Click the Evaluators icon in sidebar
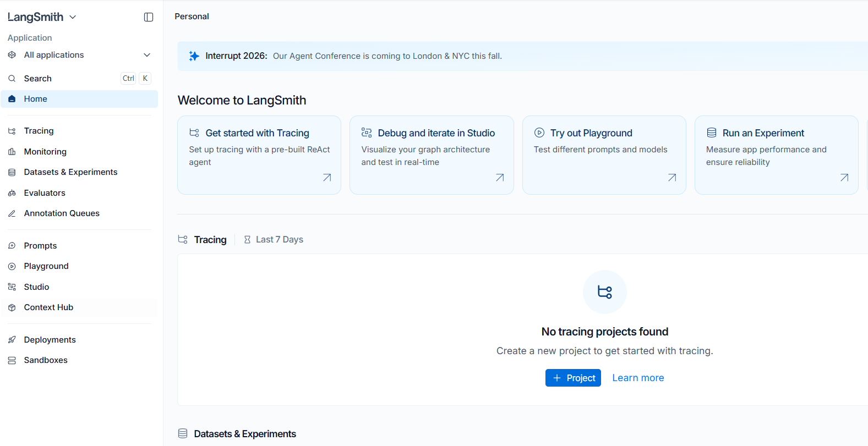 tap(12, 193)
